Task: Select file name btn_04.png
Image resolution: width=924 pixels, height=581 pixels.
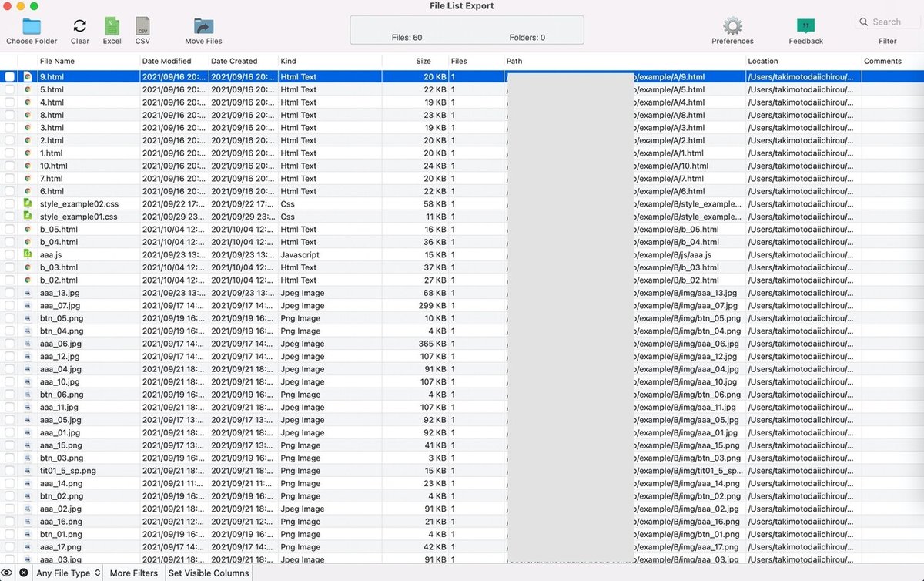Action: (62, 331)
